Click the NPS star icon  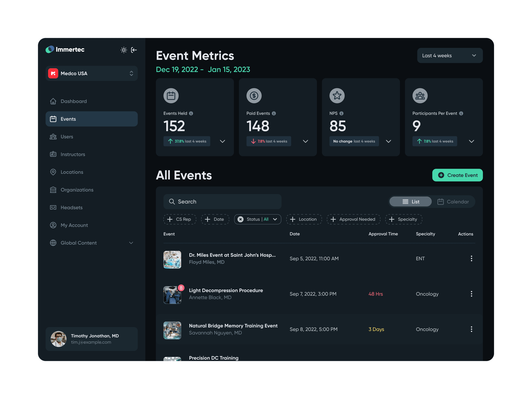[x=337, y=96]
